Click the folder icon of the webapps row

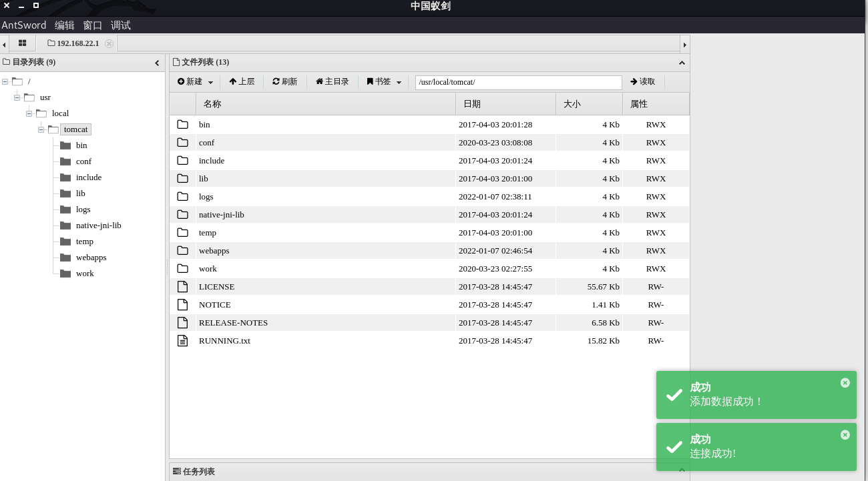coord(183,250)
